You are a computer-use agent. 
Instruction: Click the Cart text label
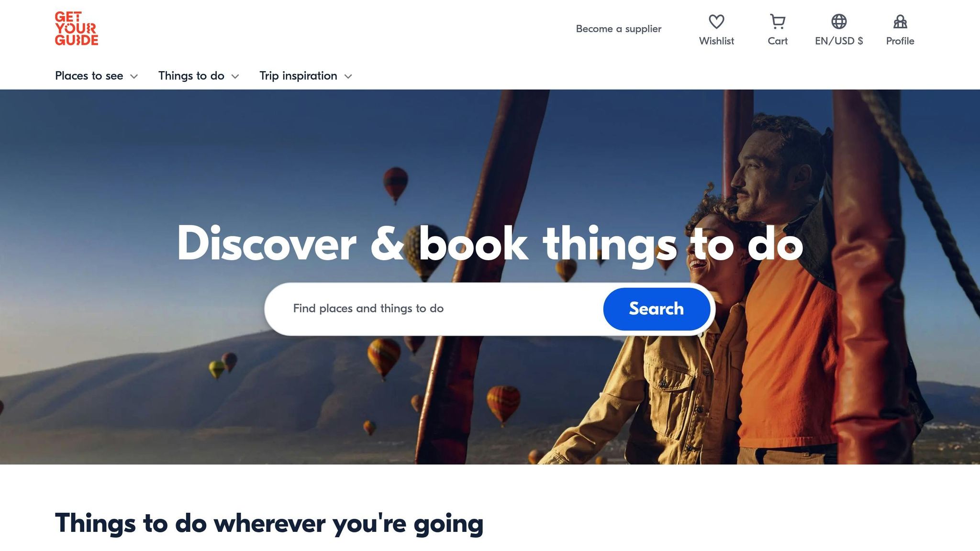click(778, 41)
